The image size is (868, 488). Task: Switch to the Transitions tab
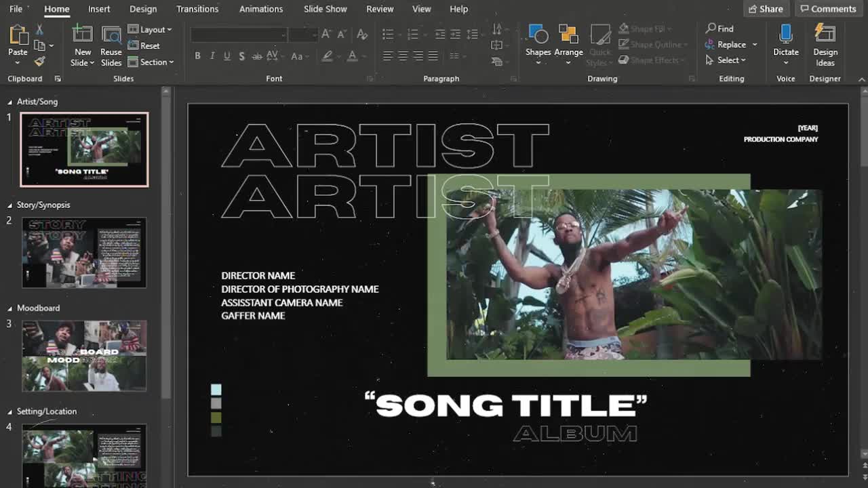pyautogui.click(x=197, y=9)
